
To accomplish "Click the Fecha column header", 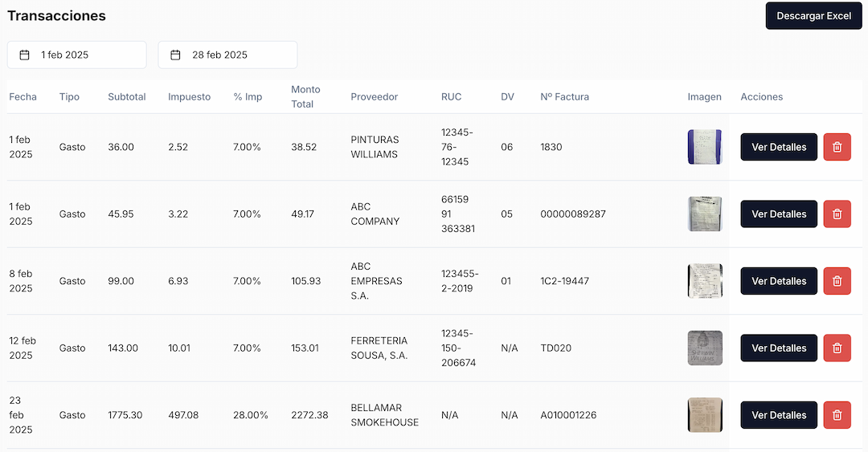I will click(x=23, y=97).
